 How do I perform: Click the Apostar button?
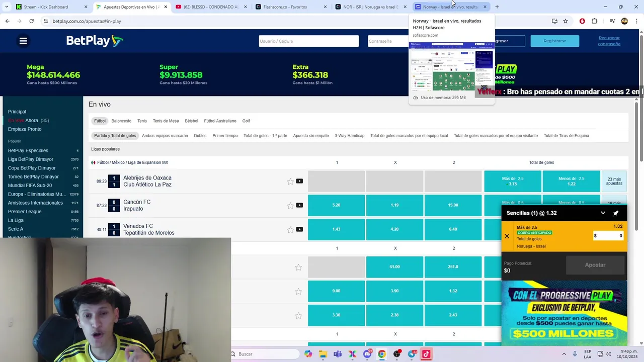pyautogui.click(x=595, y=265)
